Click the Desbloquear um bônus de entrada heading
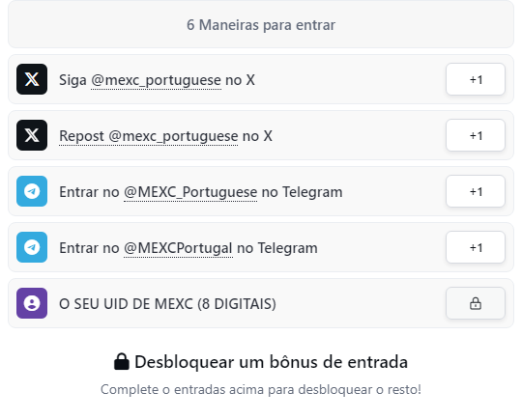The width and height of the screenshot is (522, 420). click(271, 362)
